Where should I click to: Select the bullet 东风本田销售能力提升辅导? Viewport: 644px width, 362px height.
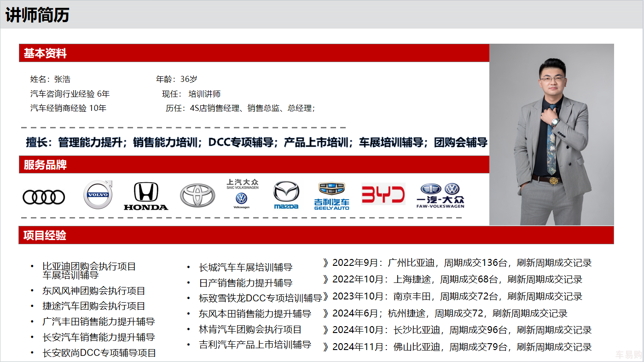coord(255,314)
